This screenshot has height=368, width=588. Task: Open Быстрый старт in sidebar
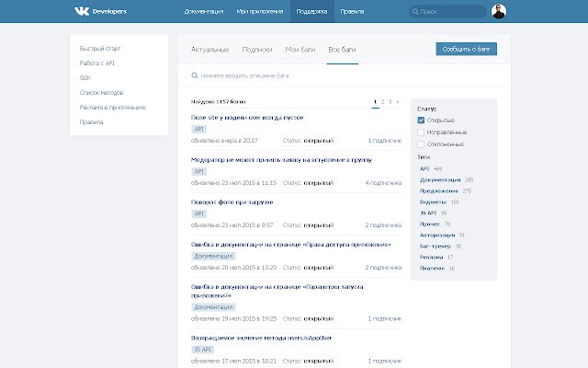pos(100,49)
